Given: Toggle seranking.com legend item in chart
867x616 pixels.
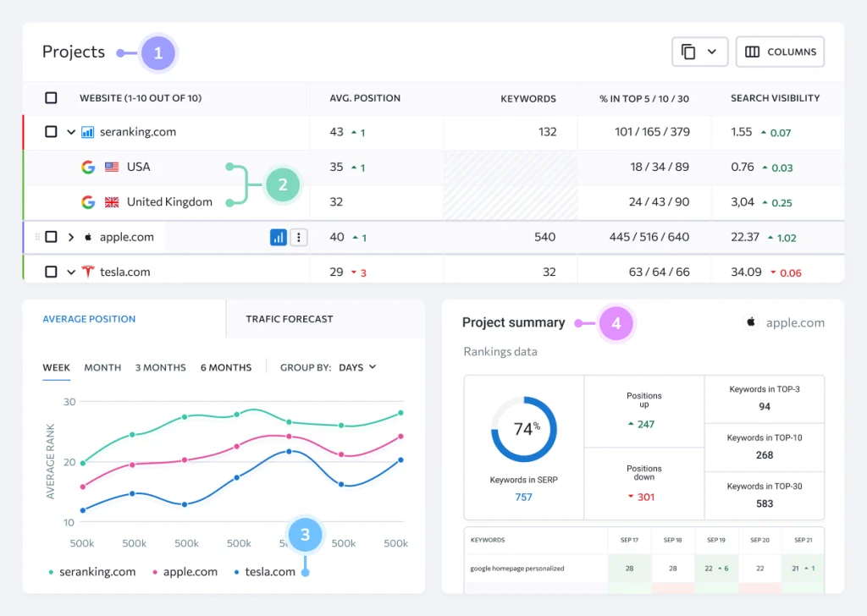Looking at the screenshot, I should (92, 572).
